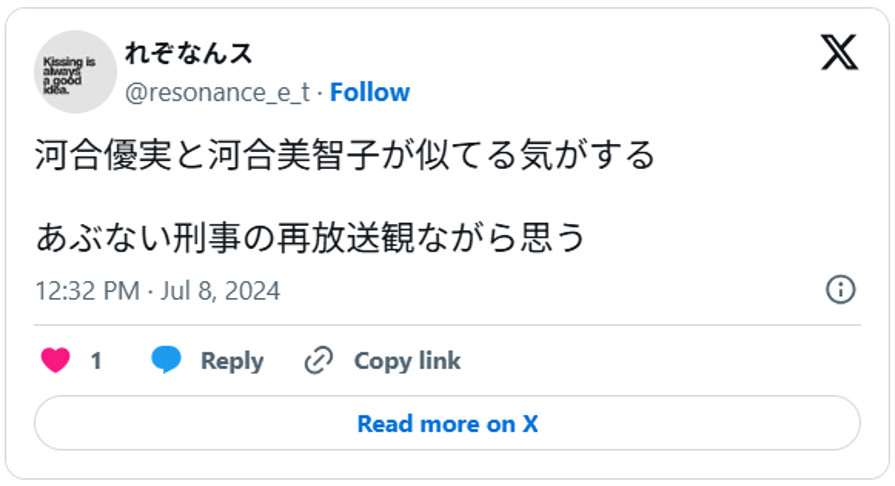Click the X logo icon
Viewport: 895px width, 486px height.
pos(839,52)
